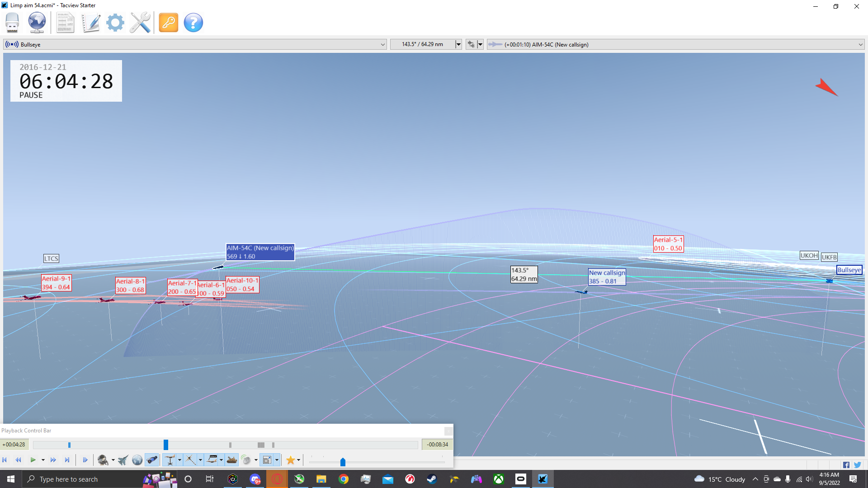The height and width of the screenshot is (488, 868).
Task: Expand the cockpit view dropdown arrow
Action: [113, 460]
